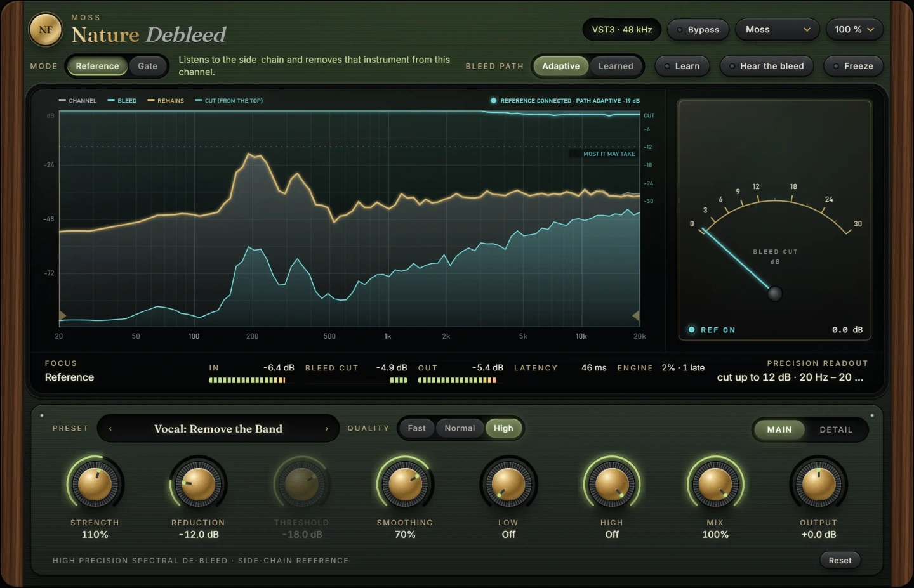The image size is (914, 588).
Task: Click the Strength value 110%
Action: [95, 535]
